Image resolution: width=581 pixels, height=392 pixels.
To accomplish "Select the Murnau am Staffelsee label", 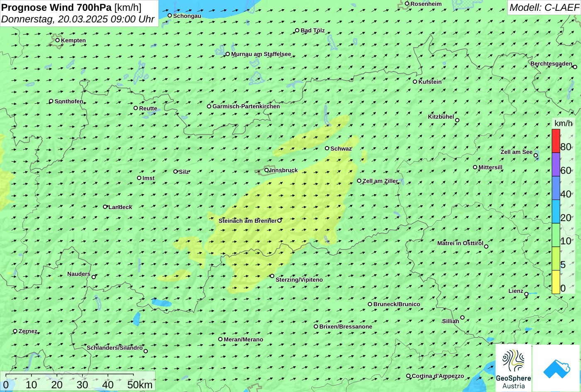I will (x=261, y=54).
